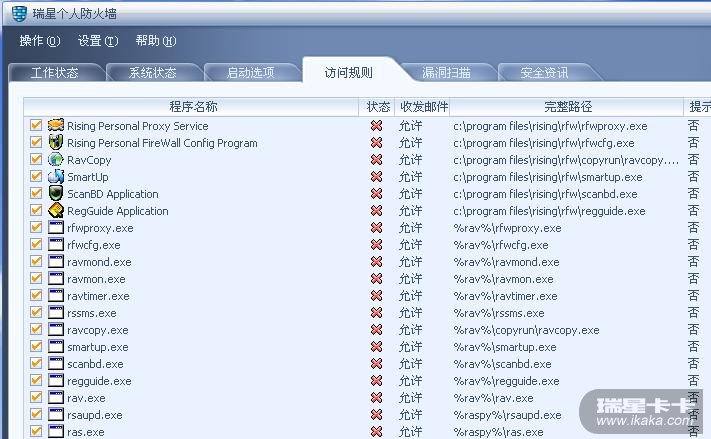Toggle the rfwproxy.exe rule checkbox
Viewport: 711px width, 439px height.
pos(36,227)
